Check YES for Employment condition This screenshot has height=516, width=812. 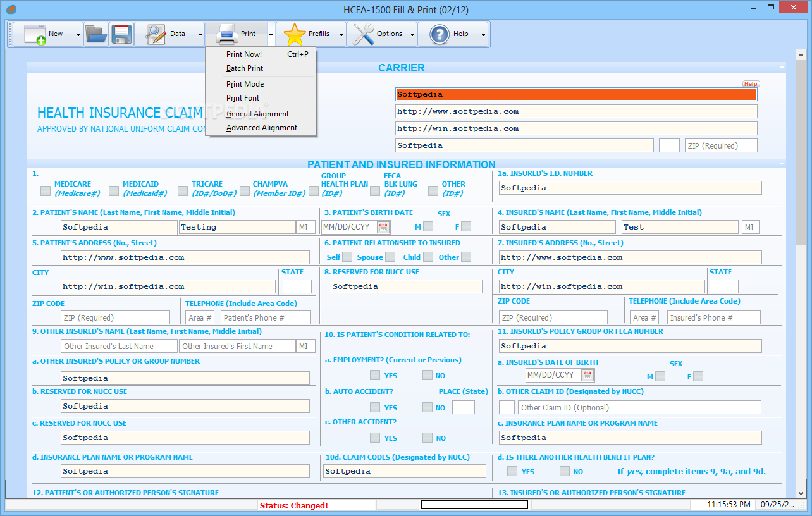click(x=375, y=375)
